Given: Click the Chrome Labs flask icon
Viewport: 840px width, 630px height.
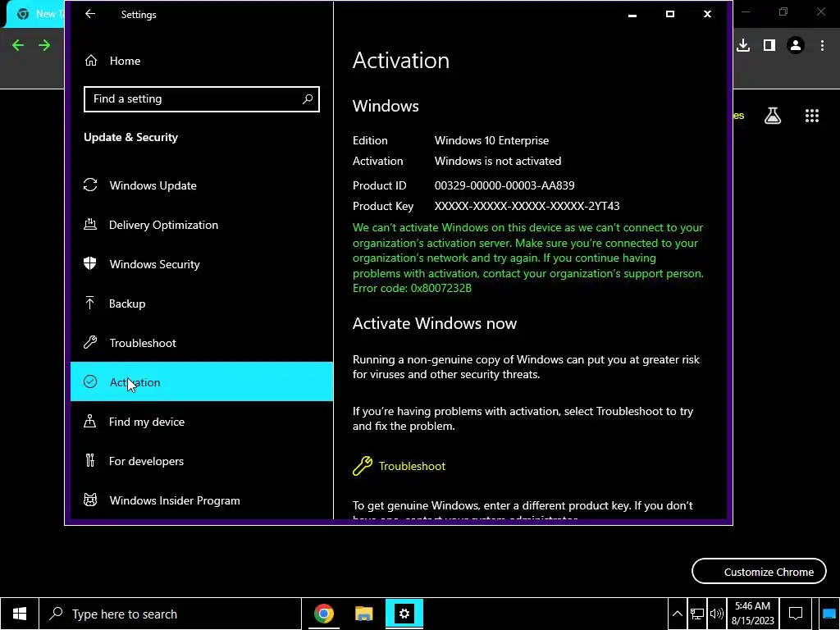Looking at the screenshot, I should (773, 116).
